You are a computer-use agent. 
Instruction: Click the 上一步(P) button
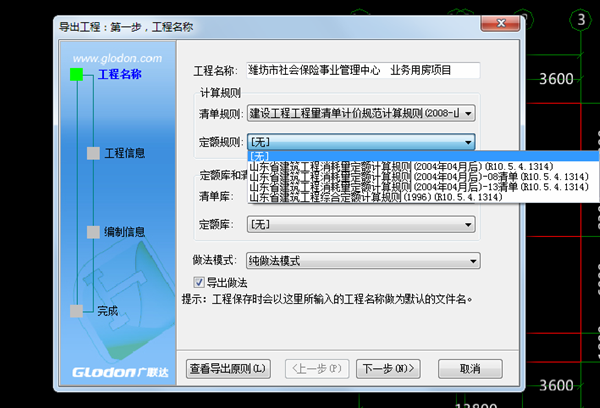coord(317,369)
